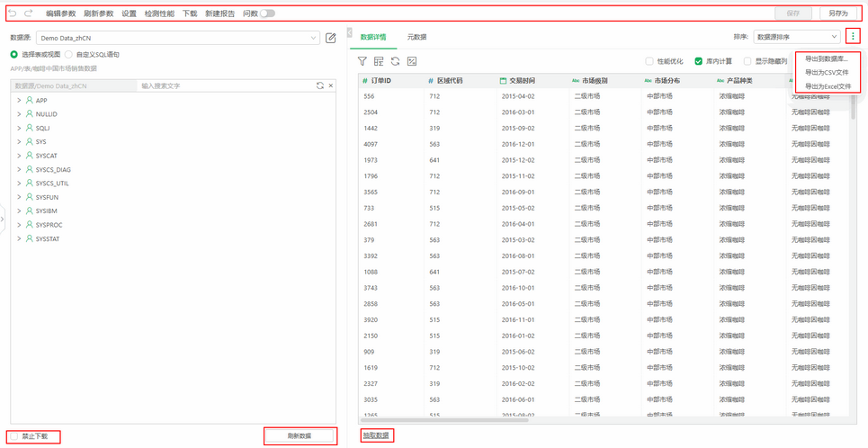The height and width of the screenshot is (448, 868).
Task: Click edit icon beside data source dropdown
Action: pyautogui.click(x=331, y=38)
